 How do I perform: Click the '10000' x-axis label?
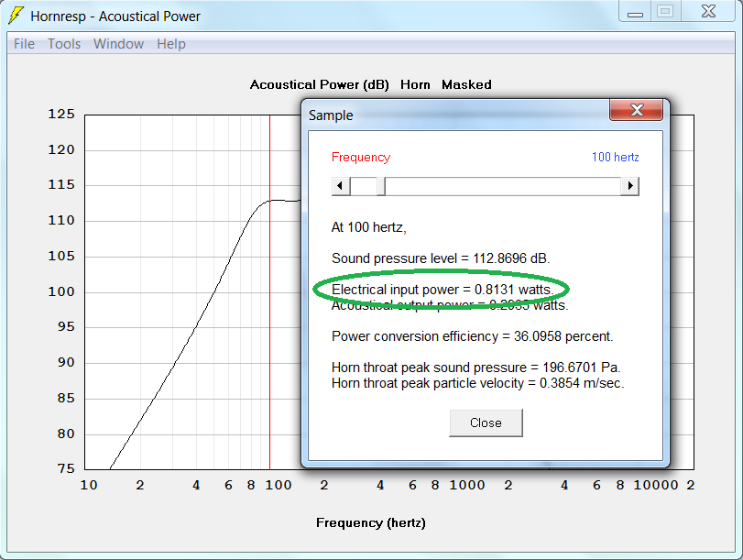pos(656,485)
